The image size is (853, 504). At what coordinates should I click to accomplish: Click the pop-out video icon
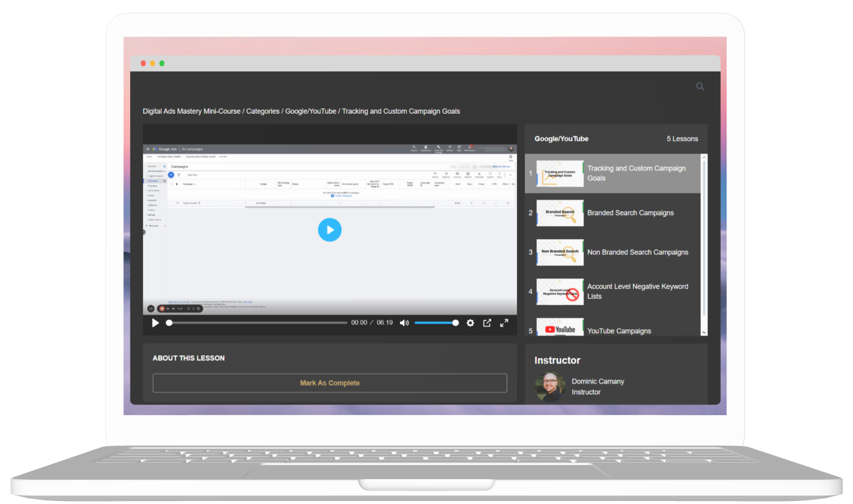(x=487, y=323)
